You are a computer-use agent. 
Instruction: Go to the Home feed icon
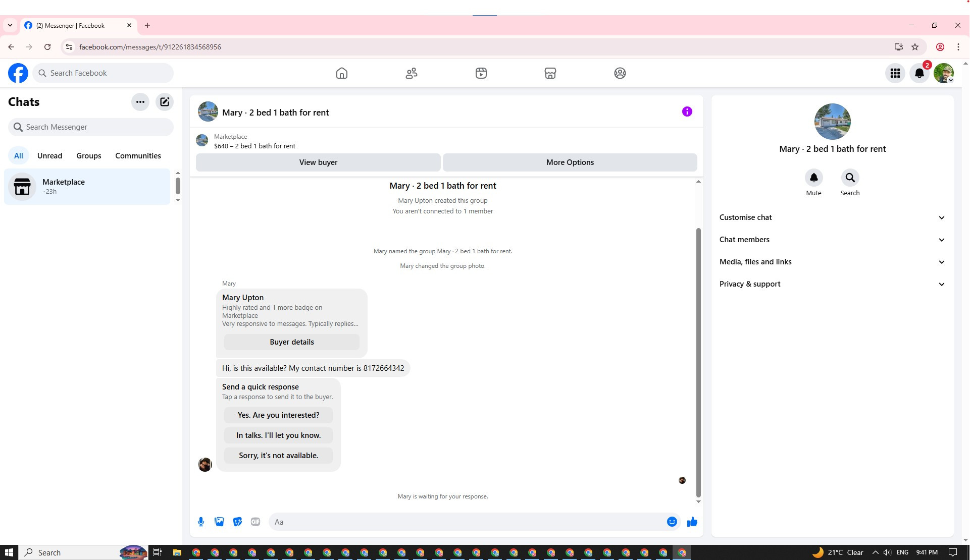coord(342,73)
